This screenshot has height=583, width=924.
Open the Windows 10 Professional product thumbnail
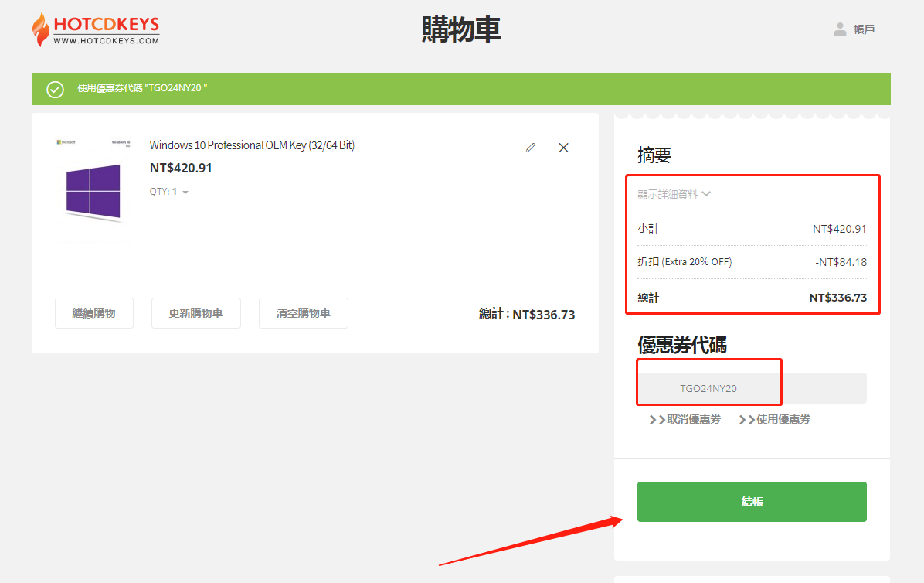pos(93,189)
